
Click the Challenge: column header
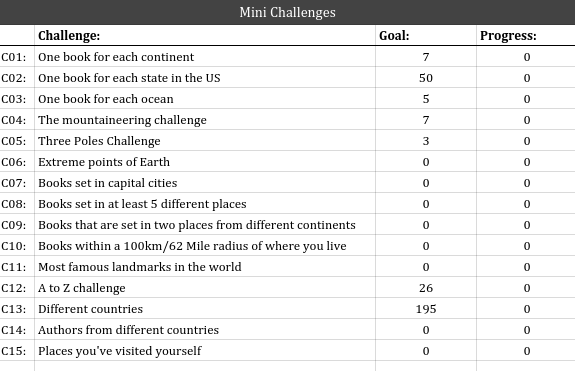click(205, 36)
